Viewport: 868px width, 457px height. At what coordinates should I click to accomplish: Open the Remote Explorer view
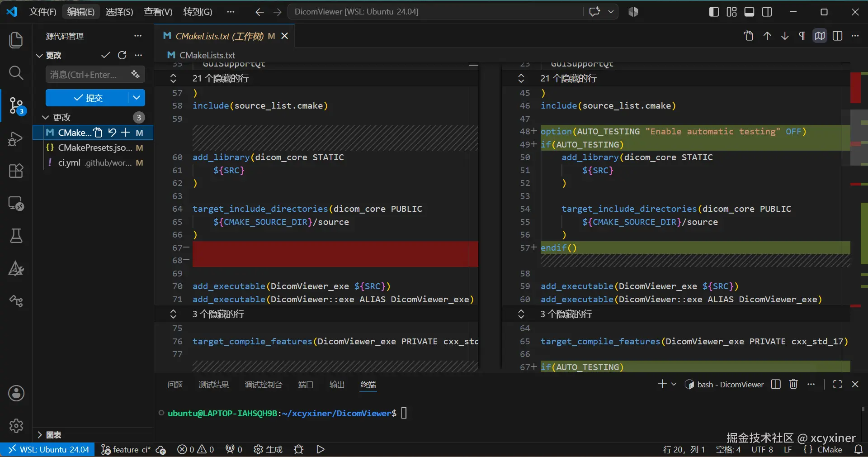(x=16, y=204)
